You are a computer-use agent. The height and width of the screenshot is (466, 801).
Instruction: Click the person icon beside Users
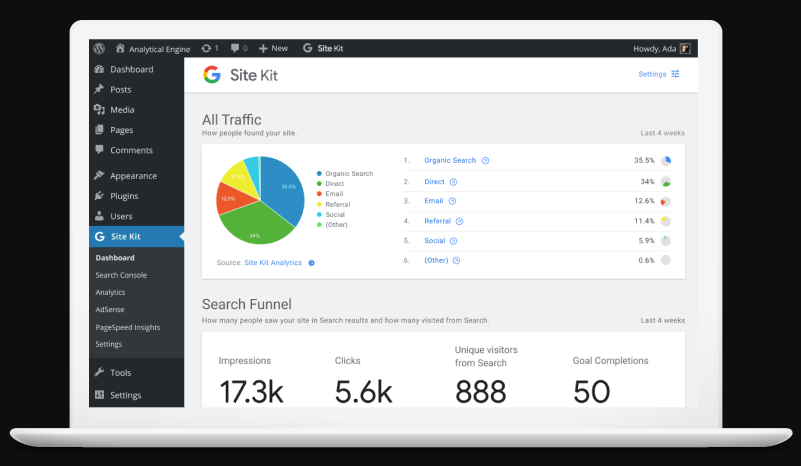[x=99, y=216]
